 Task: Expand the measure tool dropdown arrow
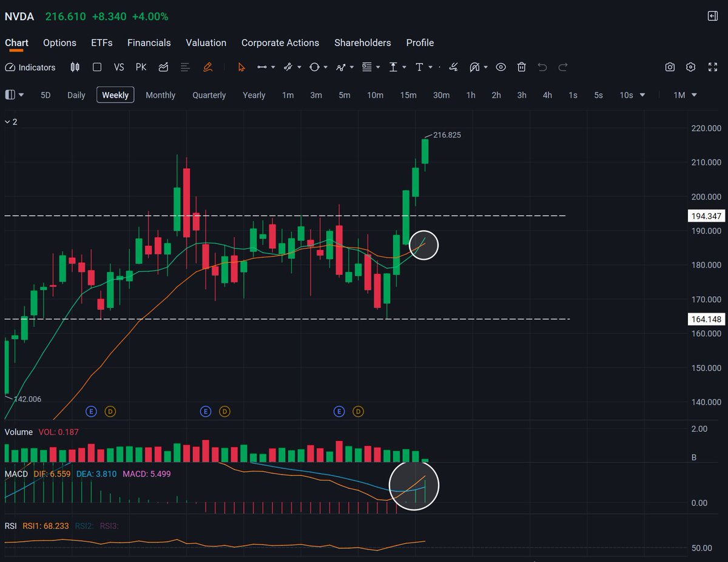coord(405,67)
